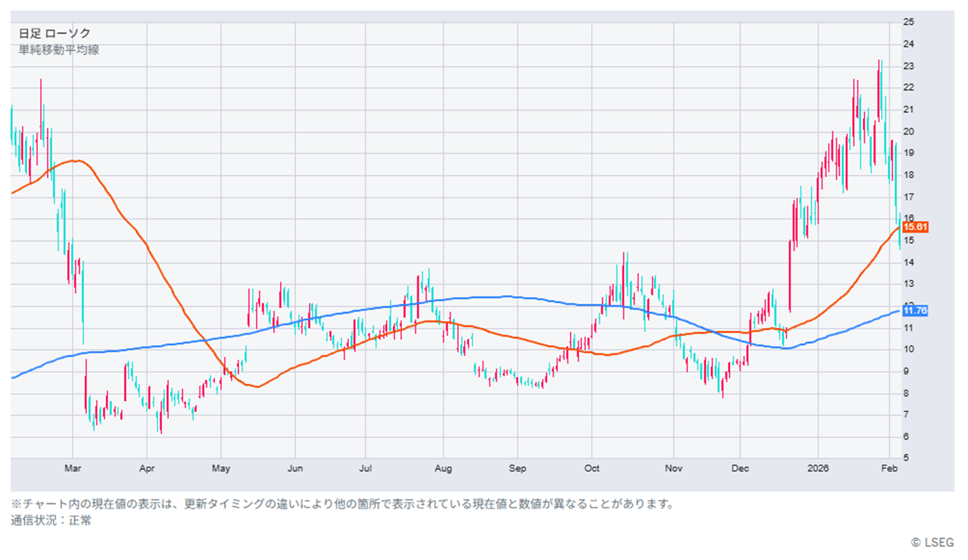Viewport: 968px width, 560px height.
Task: Click the 単純移動平均線 legend label
Action: (x=59, y=50)
